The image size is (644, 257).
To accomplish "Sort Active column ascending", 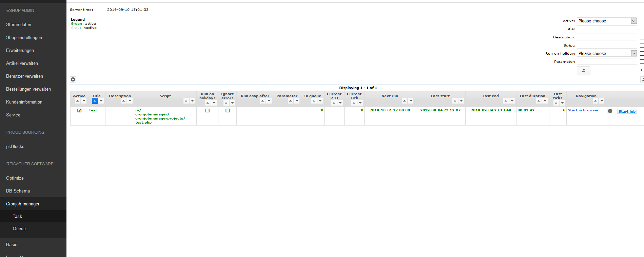I will point(77,101).
